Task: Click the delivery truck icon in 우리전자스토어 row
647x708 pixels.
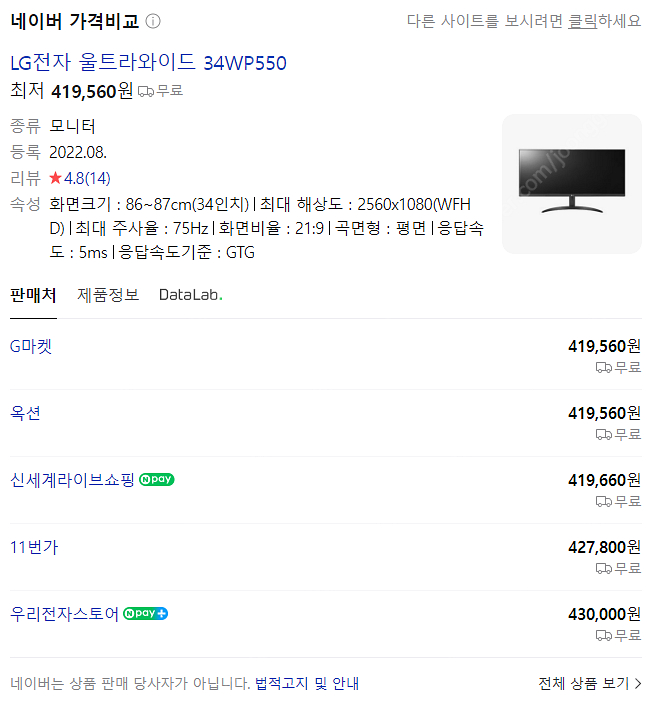Action: [x=604, y=636]
